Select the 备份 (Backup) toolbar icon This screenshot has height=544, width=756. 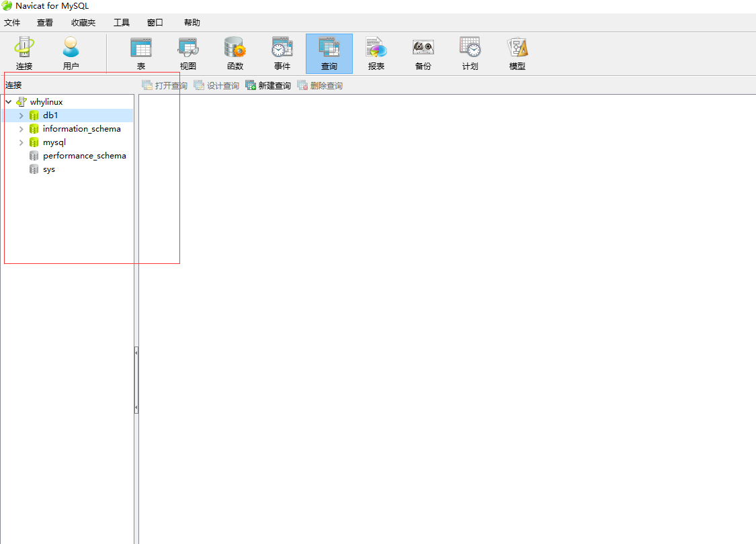click(x=423, y=54)
